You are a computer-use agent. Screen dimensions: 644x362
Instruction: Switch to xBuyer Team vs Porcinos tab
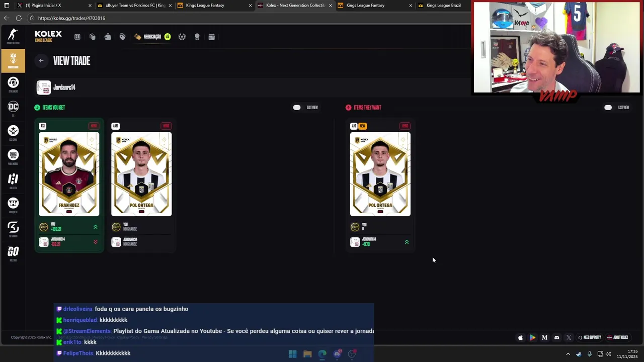(134, 6)
